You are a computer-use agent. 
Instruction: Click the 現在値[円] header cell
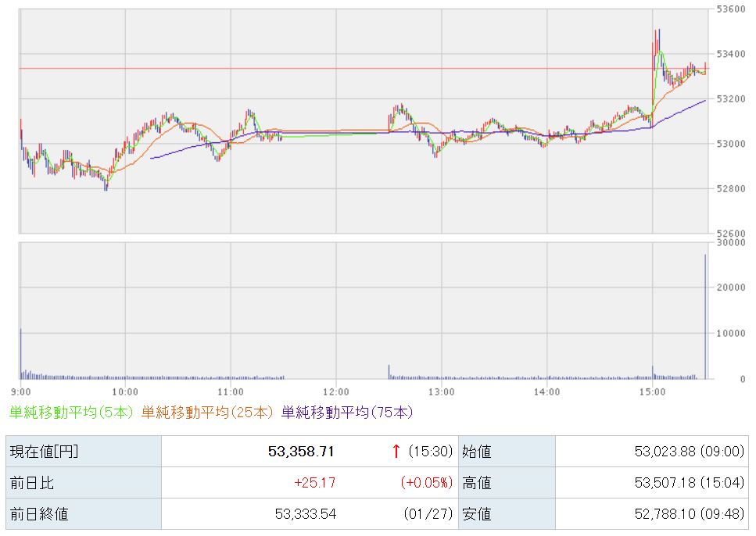(x=44, y=452)
